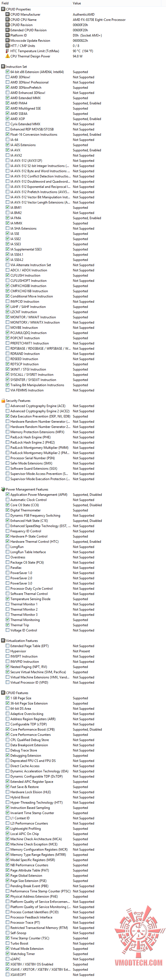The width and height of the screenshot is (166, 980).
Task: Toggle the Core Performance Boost (CPB) checkbox
Action: 8,729
